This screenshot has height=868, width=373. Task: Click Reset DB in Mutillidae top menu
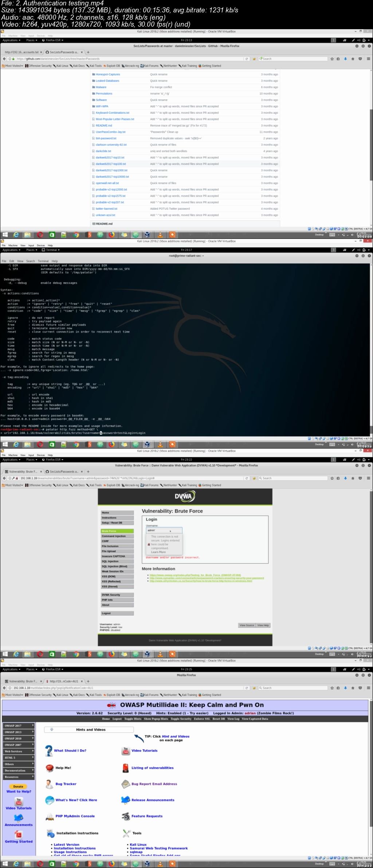pyautogui.click(x=219, y=719)
